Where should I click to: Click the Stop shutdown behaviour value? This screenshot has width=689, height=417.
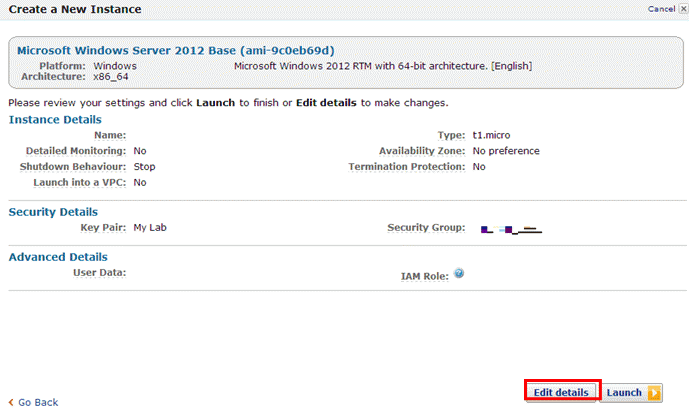pyautogui.click(x=145, y=167)
